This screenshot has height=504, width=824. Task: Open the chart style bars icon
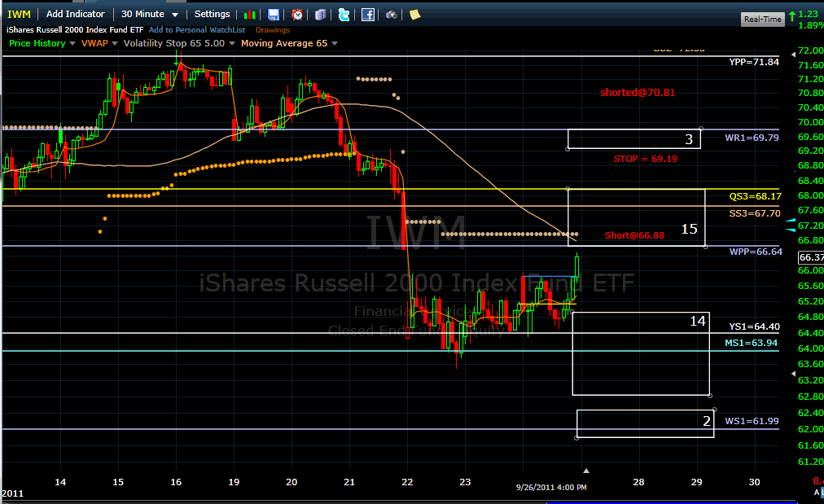click(x=250, y=15)
